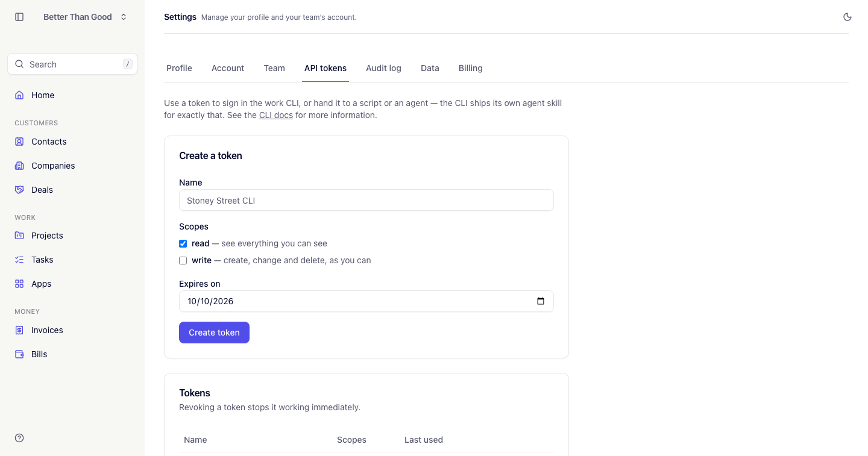Click the Tokens section heading
868x456 pixels.
pyautogui.click(x=195, y=393)
